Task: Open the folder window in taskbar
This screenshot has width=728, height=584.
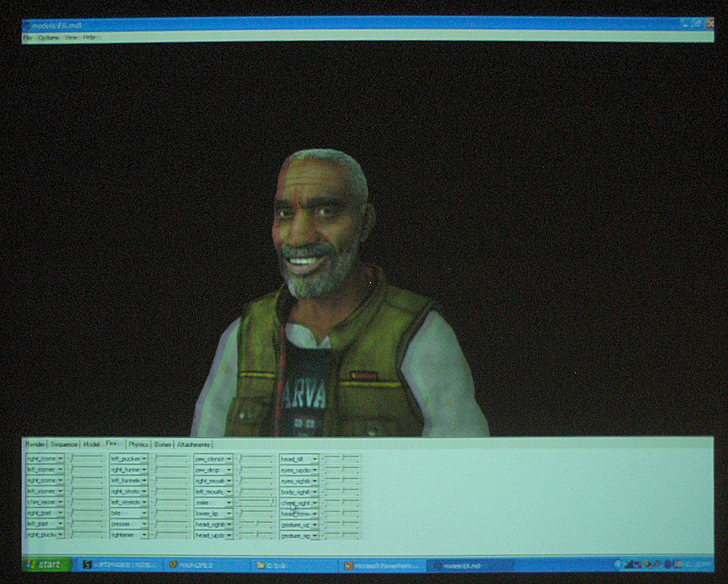Action: 295,565
